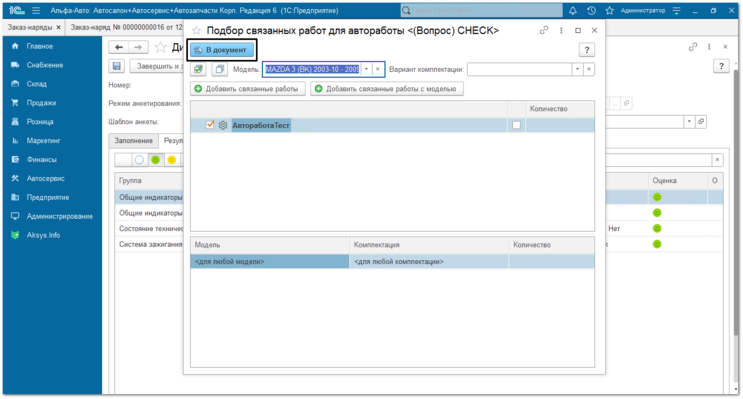Viewport: 743px width, 399px height.
Task: Tick the empty checkbox near Количество column
Action: 516,125
